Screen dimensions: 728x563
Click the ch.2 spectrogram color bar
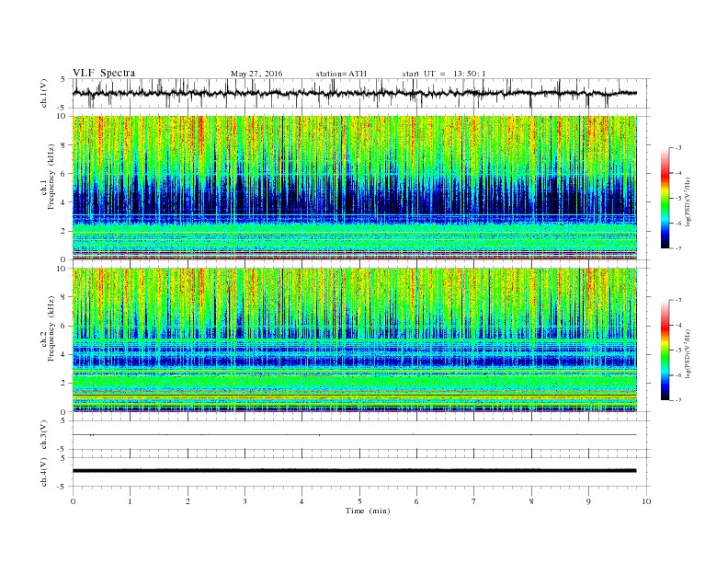pyautogui.click(x=665, y=350)
